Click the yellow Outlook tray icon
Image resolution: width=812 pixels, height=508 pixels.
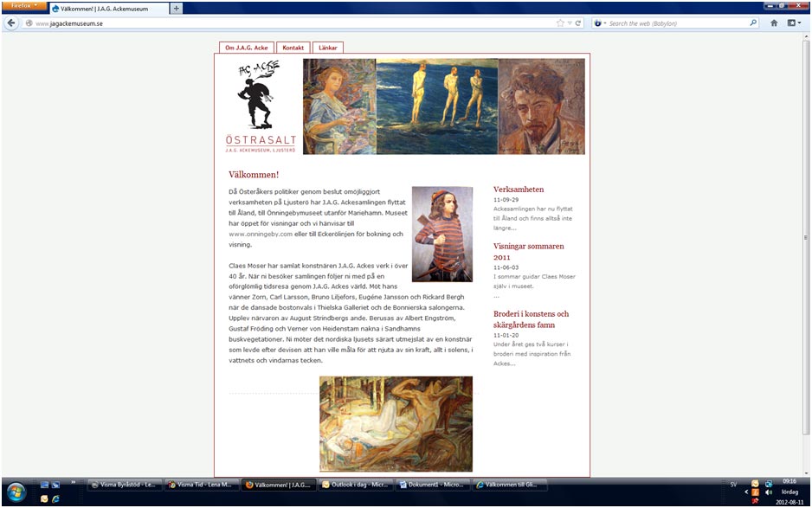coord(755,484)
